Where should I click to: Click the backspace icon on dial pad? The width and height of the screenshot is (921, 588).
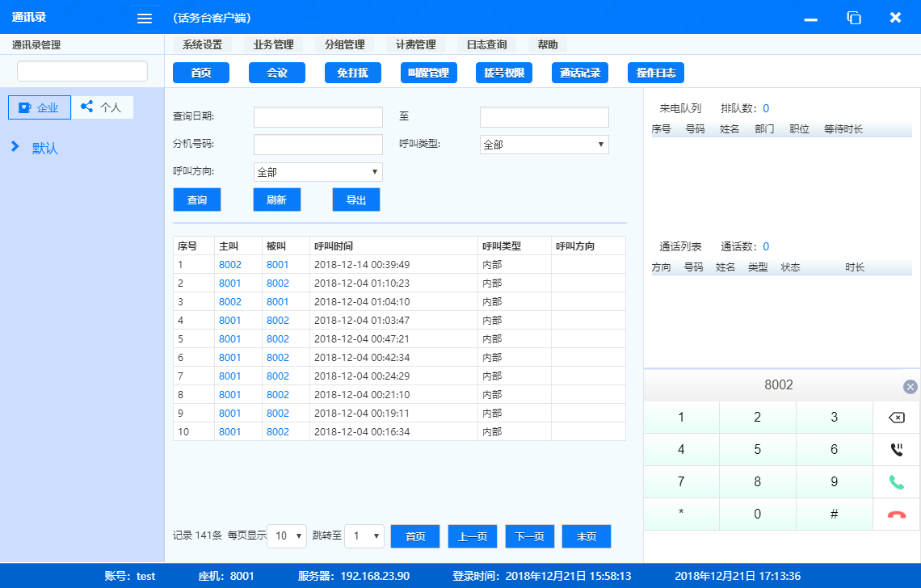pos(896,418)
